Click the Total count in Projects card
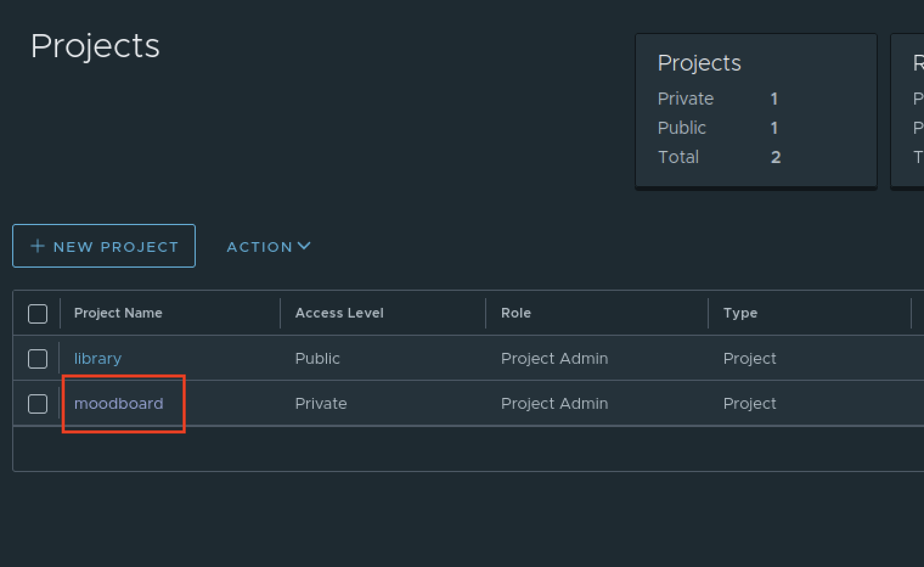Viewport: 924px width, 567px height. click(x=775, y=157)
